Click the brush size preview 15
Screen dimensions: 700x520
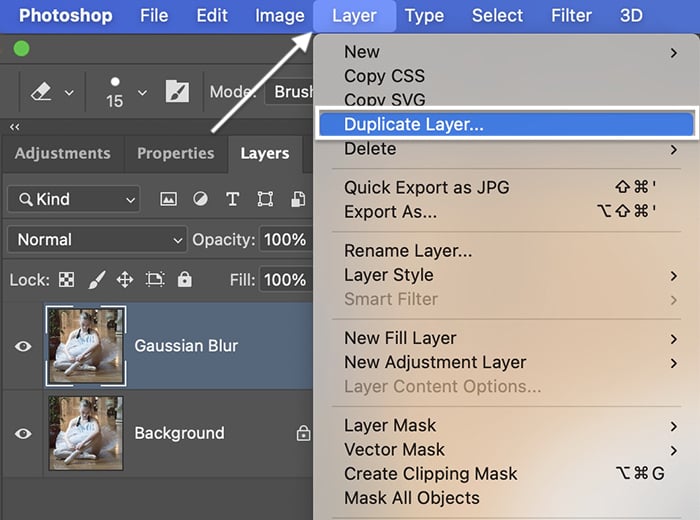click(x=115, y=93)
